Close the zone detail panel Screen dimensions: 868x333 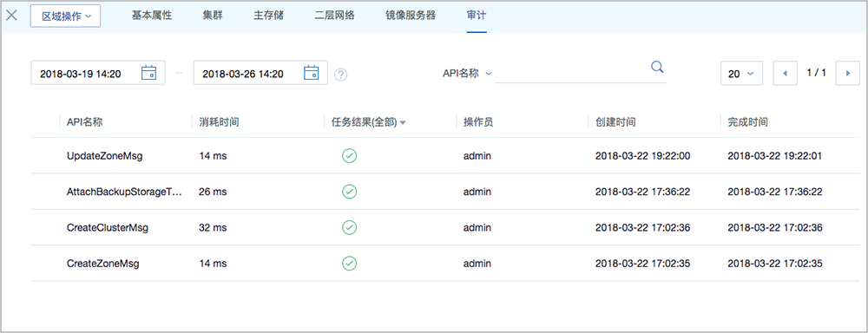click(11, 15)
